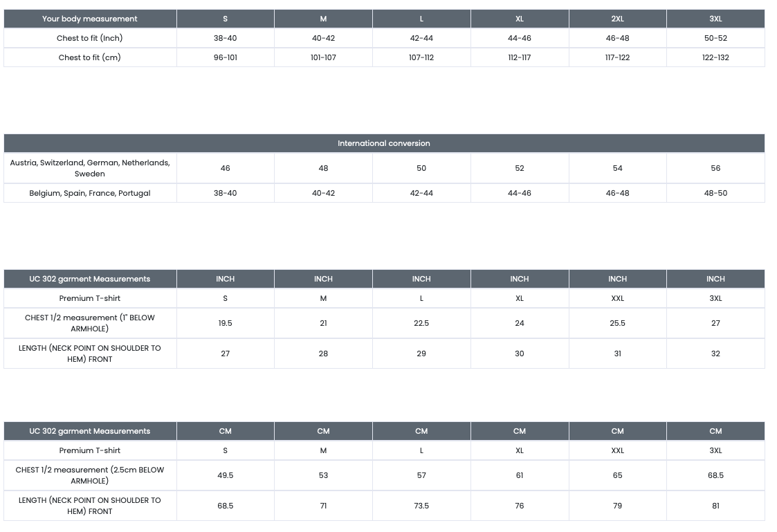Click the 73.5 cm length cell
Viewport: 777px width, 532px height.
pyautogui.click(x=421, y=506)
